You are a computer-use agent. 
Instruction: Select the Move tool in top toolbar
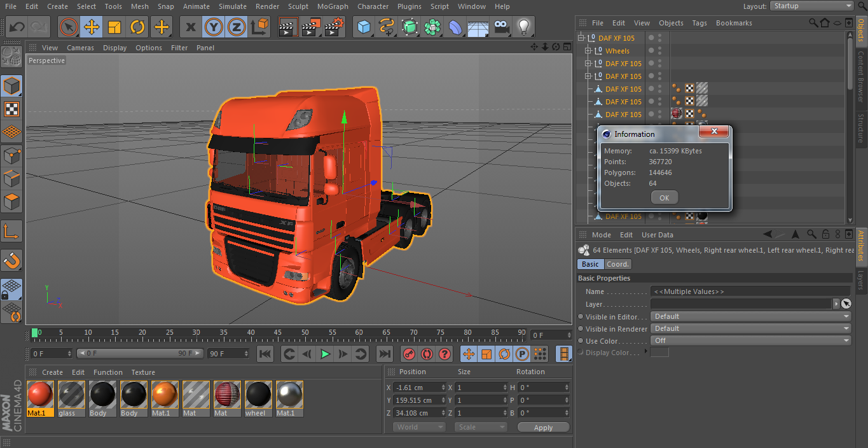click(92, 27)
